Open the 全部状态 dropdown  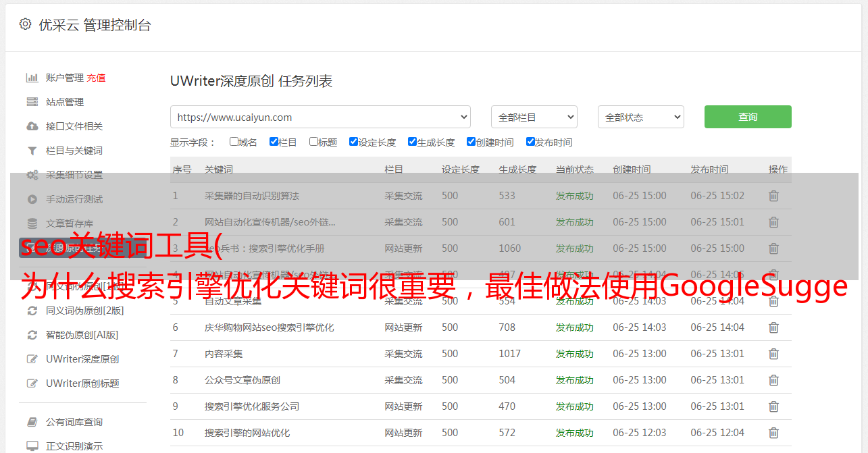pyautogui.click(x=641, y=117)
